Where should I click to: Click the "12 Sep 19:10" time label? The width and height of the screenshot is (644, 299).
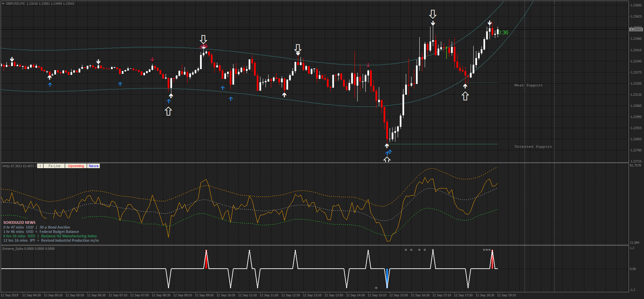click(506, 295)
